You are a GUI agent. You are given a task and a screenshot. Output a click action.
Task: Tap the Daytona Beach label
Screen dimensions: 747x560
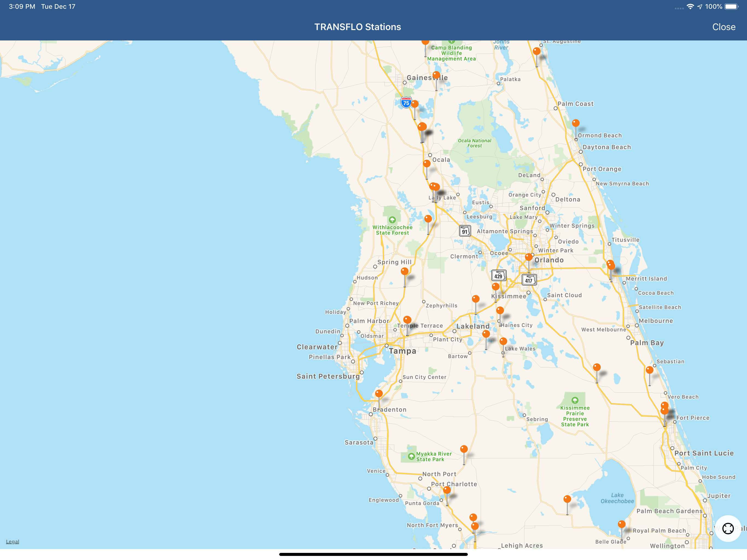pyautogui.click(x=606, y=147)
